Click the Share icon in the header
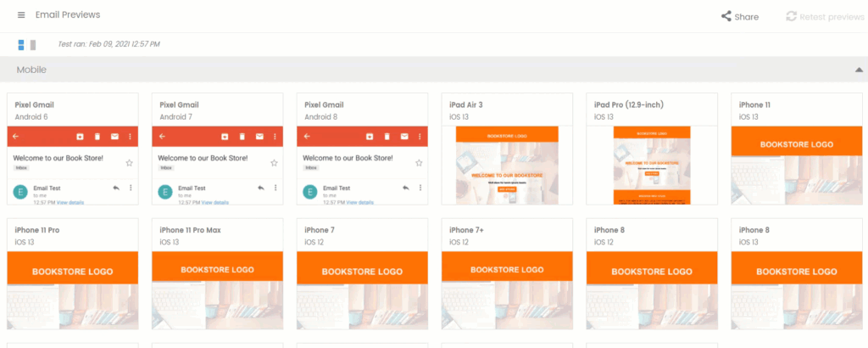Image resolution: width=868 pixels, height=348 pixels. click(726, 16)
